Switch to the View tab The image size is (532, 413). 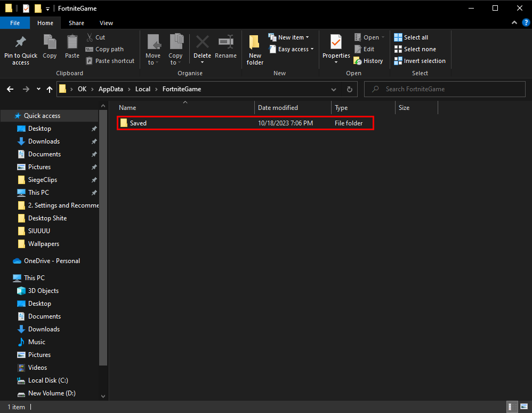(x=106, y=23)
